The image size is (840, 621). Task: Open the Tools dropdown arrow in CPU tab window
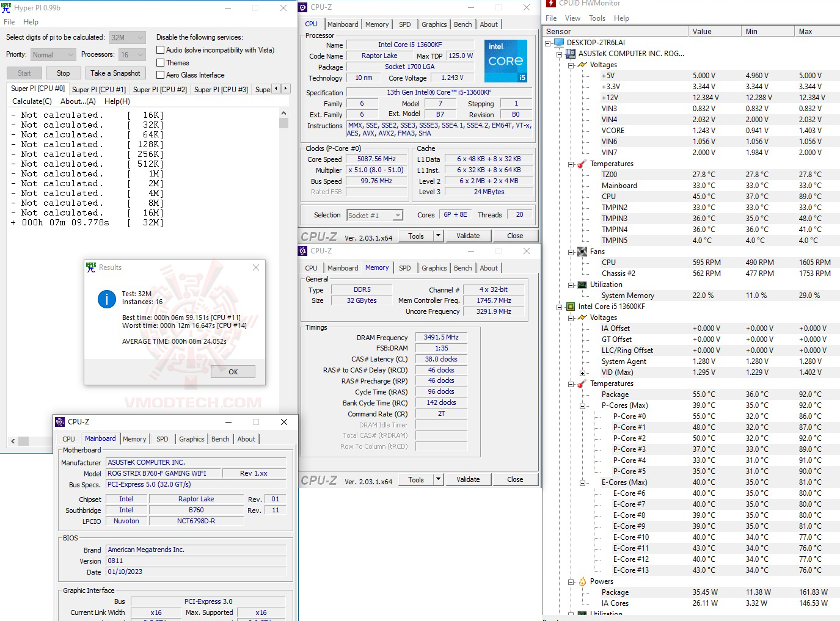(438, 236)
